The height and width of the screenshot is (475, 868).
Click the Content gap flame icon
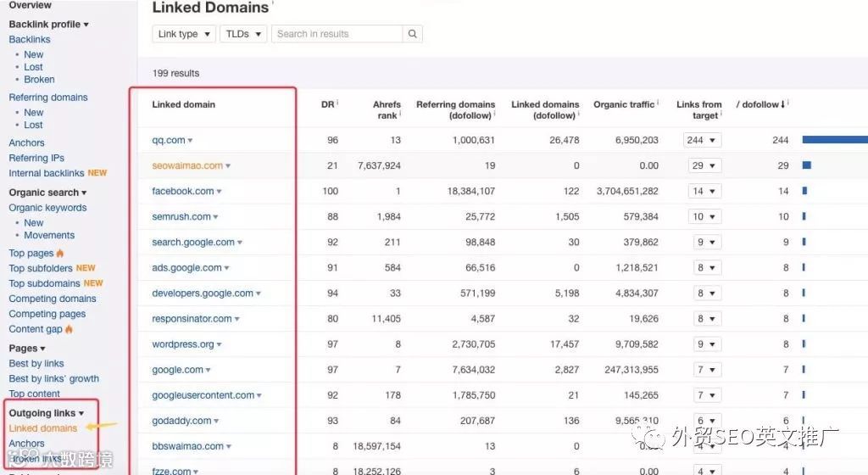[x=69, y=329]
